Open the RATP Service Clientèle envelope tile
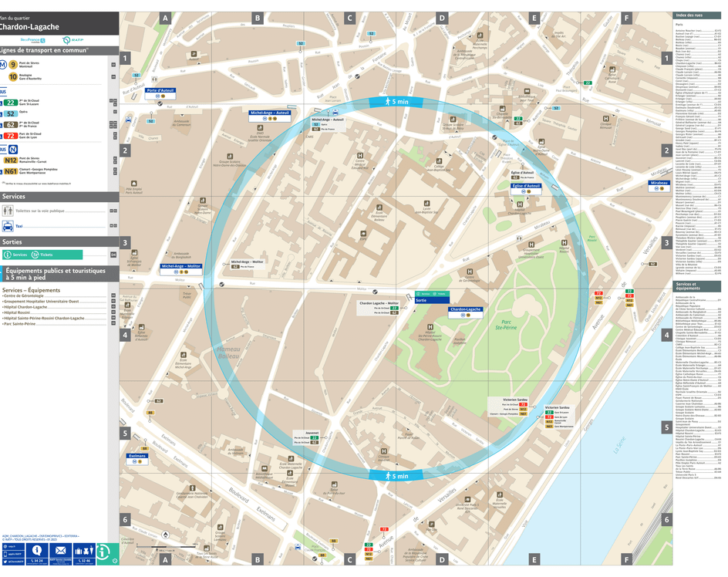This screenshot has width=728, height=577. click(x=60, y=551)
